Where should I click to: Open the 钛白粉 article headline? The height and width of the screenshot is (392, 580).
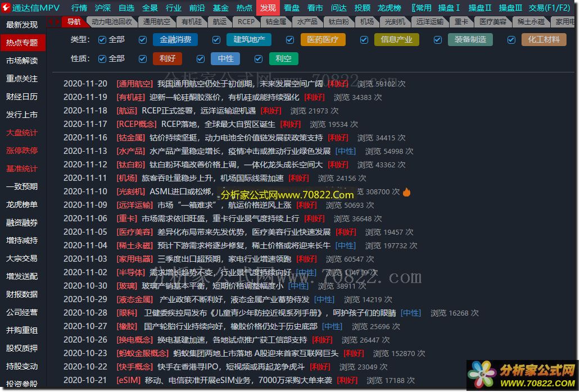[236, 165]
